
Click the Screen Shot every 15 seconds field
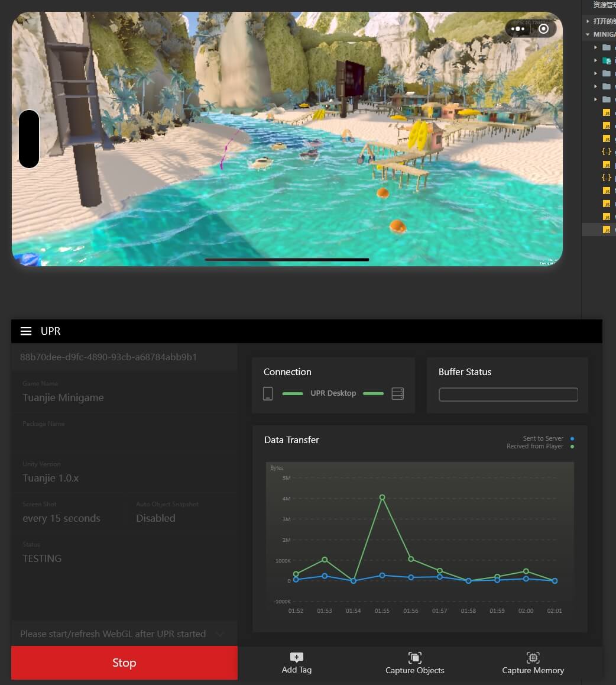[61, 518]
